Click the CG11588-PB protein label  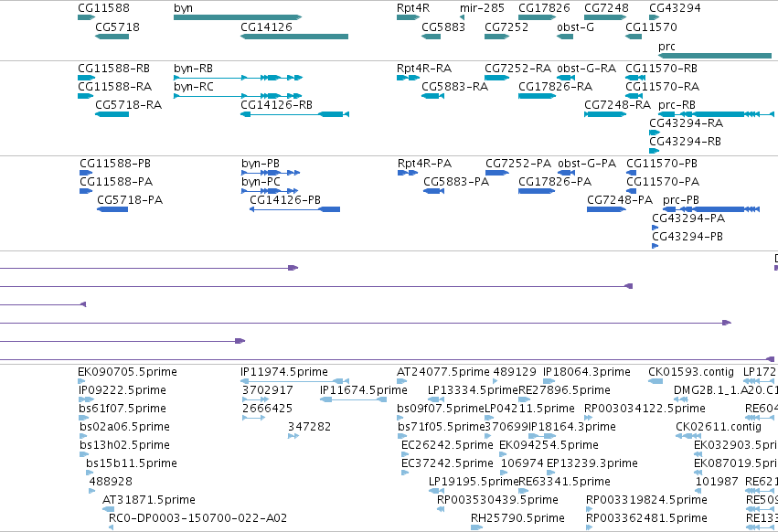tap(114, 164)
